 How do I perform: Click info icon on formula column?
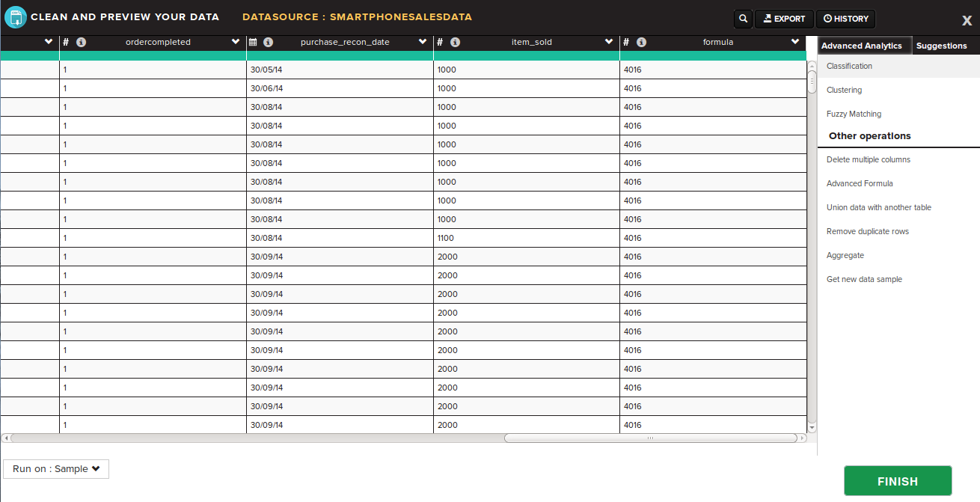click(641, 42)
